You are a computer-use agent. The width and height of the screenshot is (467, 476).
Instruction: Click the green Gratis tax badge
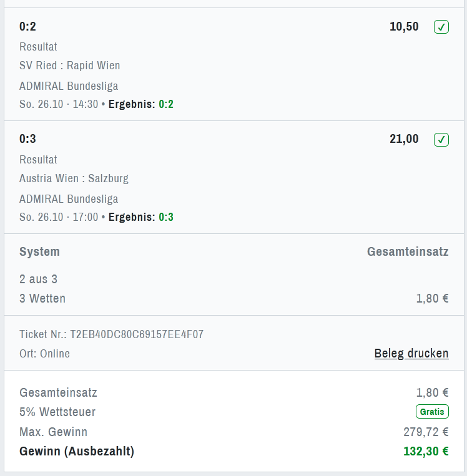pyautogui.click(x=432, y=412)
